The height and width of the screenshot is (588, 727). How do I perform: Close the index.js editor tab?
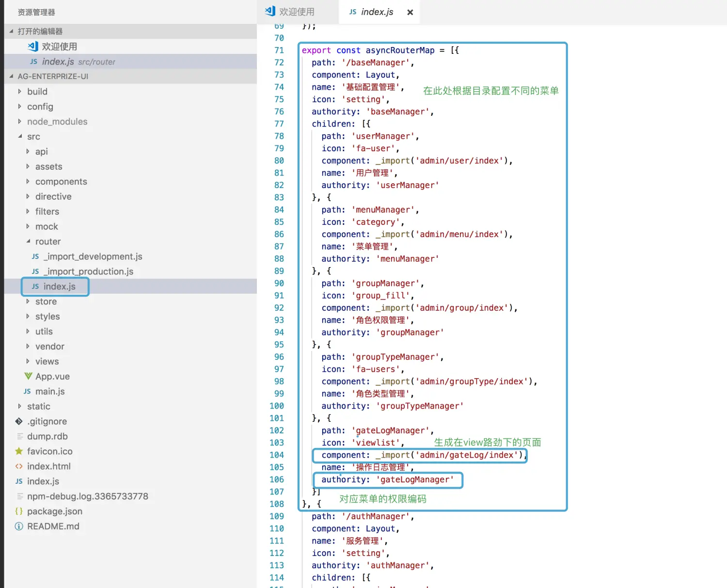410,12
